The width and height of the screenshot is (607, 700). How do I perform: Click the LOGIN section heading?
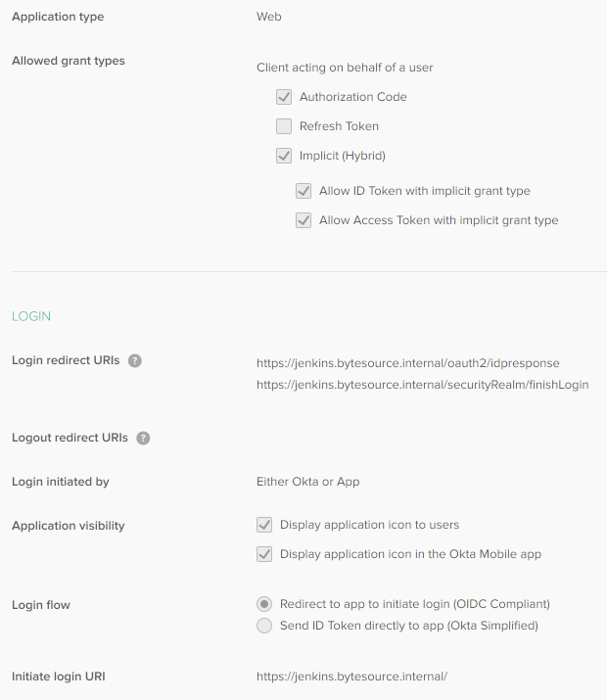tap(31, 316)
